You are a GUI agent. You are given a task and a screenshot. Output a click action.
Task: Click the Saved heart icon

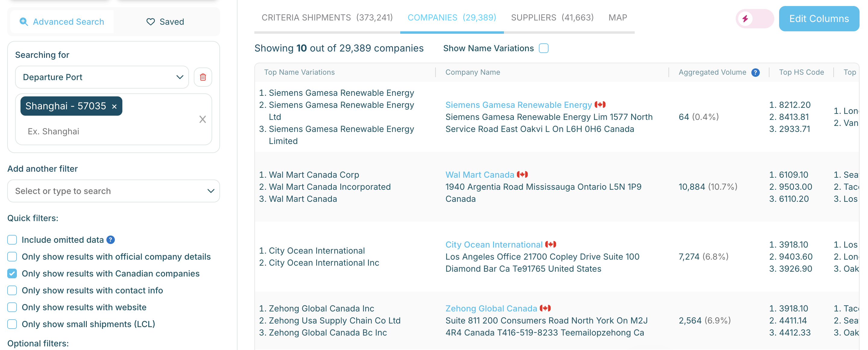[x=151, y=22]
